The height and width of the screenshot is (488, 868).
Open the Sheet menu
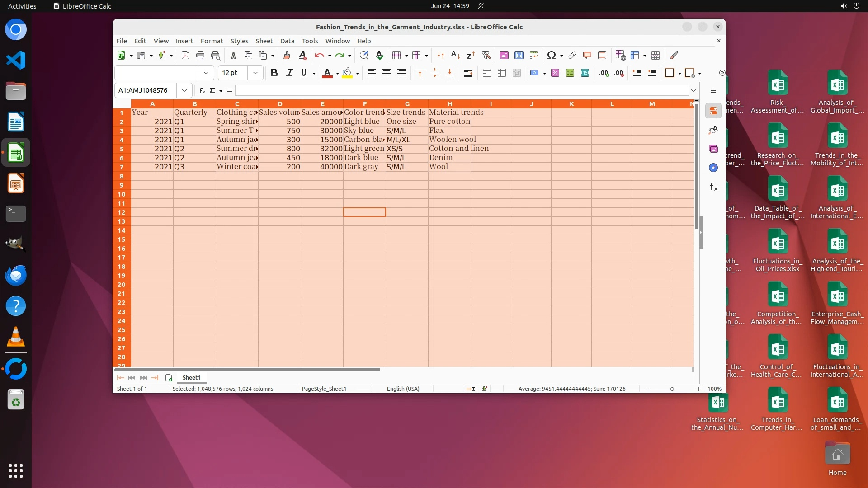click(264, 41)
